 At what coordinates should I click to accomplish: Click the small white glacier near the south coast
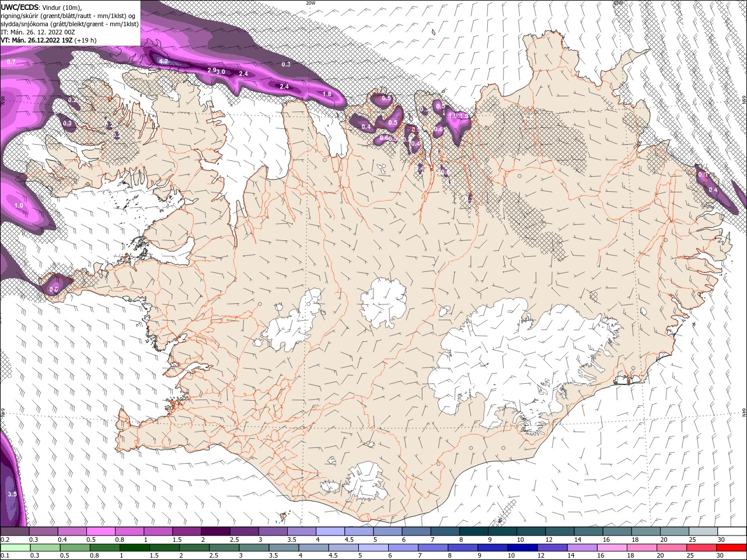[366, 482]
